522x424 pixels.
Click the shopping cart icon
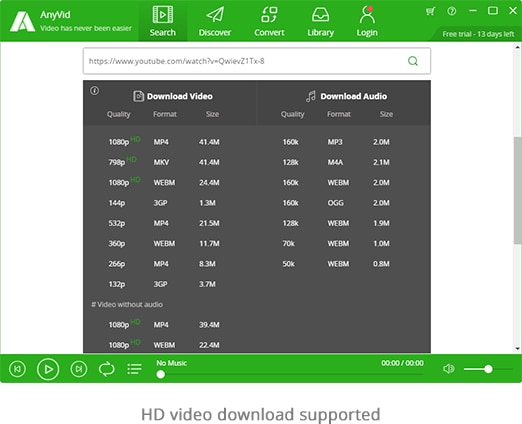[x=430, y=11]
